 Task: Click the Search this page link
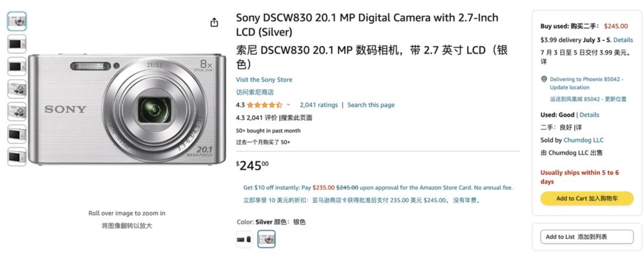[x=371, y=105]
